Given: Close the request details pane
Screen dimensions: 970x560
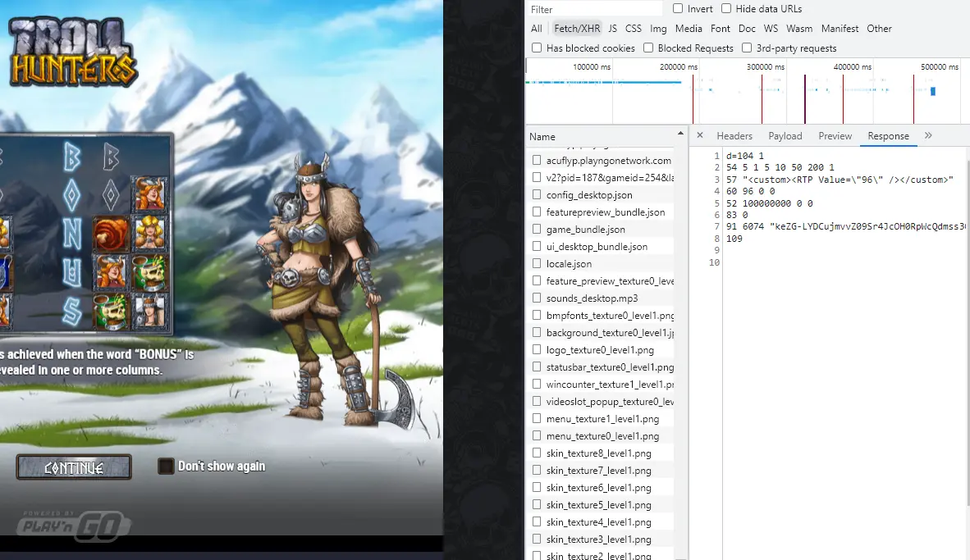Looking at the screenshot, I should point(700,135).
